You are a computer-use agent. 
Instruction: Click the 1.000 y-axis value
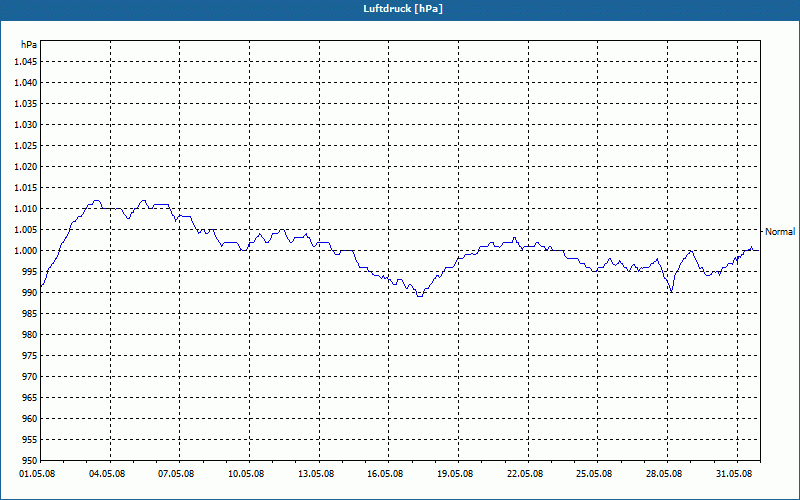point(26,251)
